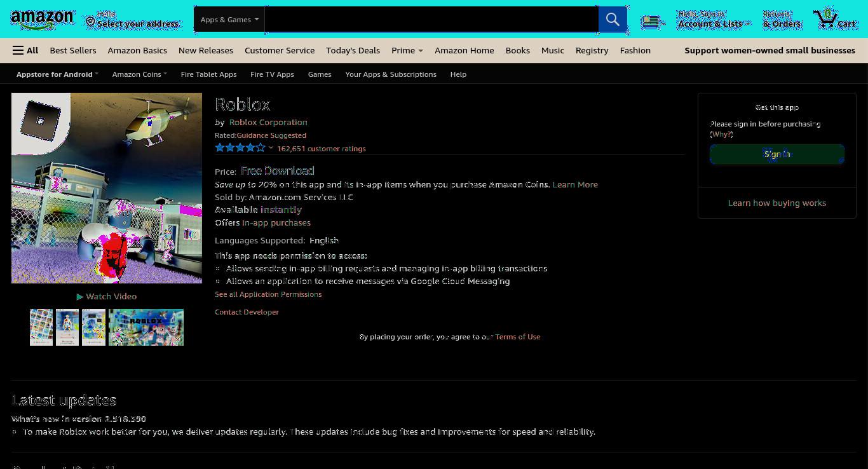The image size is (868, 469).
Task: Select the first screenshot thumbnail
Action: (x=41, y=327)
